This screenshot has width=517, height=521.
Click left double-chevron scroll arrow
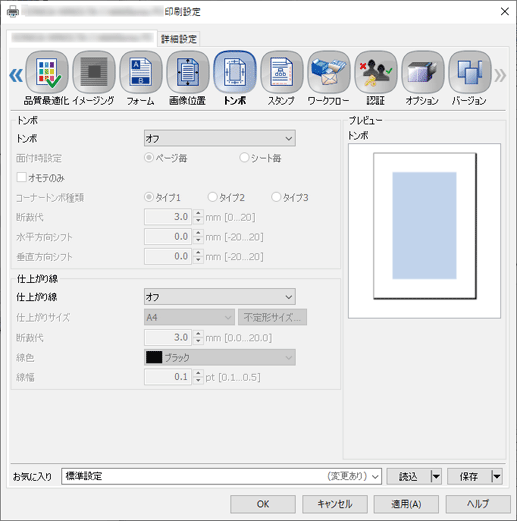click(16, 75)
